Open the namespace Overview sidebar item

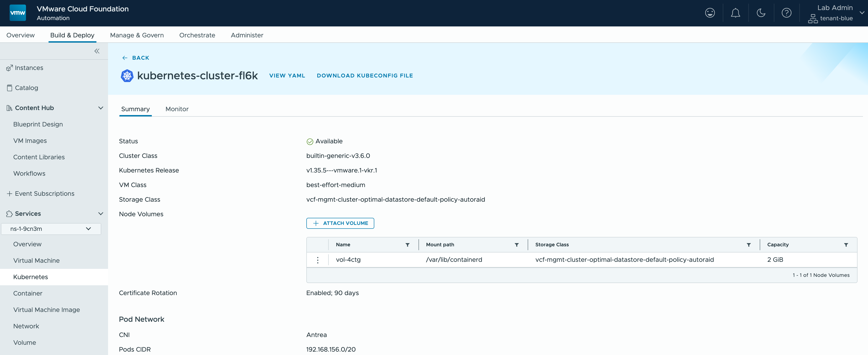coord(27,244)
